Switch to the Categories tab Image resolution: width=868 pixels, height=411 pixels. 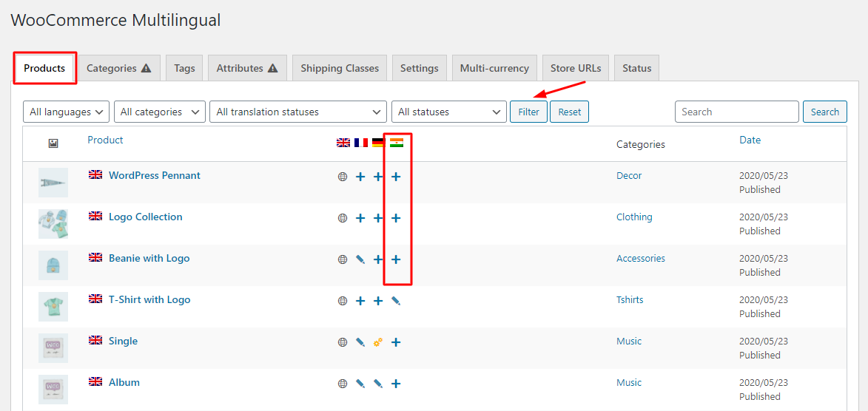coord(119,68)
